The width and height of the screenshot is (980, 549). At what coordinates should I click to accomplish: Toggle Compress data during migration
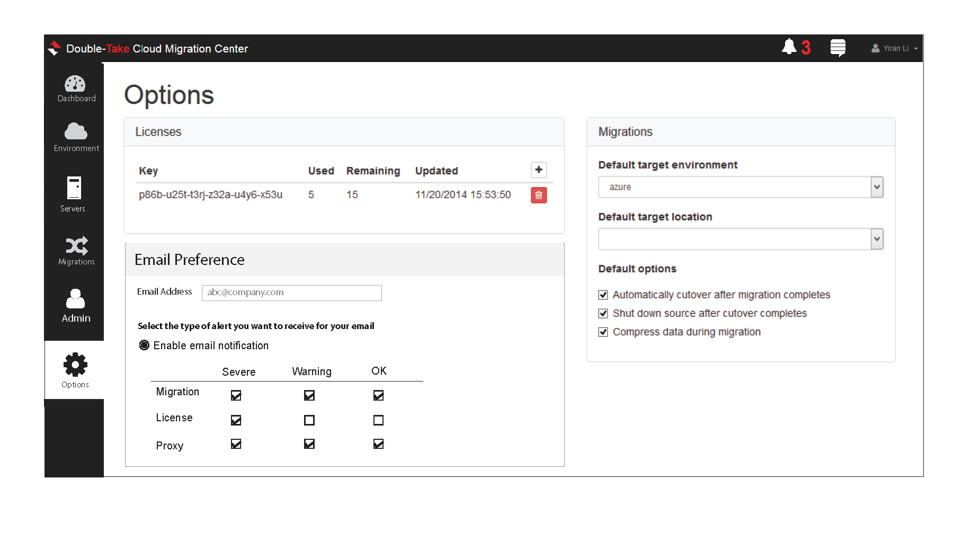tap(603, 332)
